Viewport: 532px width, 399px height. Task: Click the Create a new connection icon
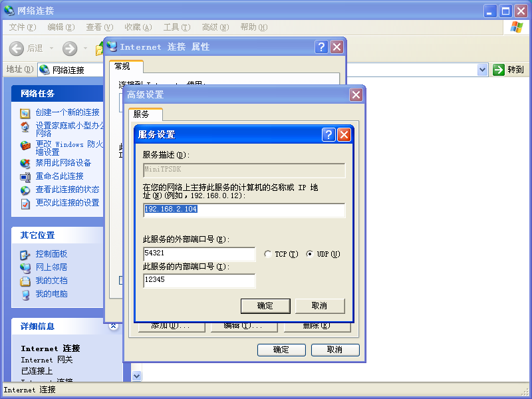coord(25,113)
